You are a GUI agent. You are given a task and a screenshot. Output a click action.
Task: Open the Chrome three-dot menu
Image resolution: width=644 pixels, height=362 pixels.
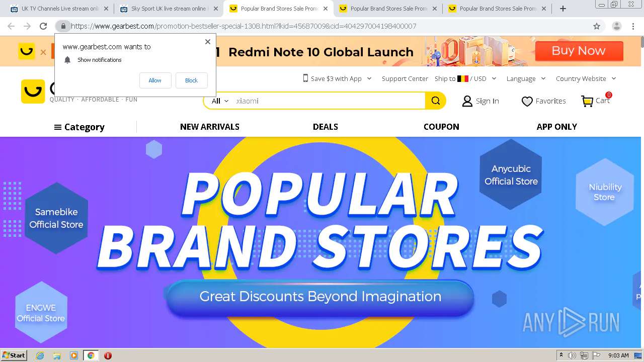633,26
